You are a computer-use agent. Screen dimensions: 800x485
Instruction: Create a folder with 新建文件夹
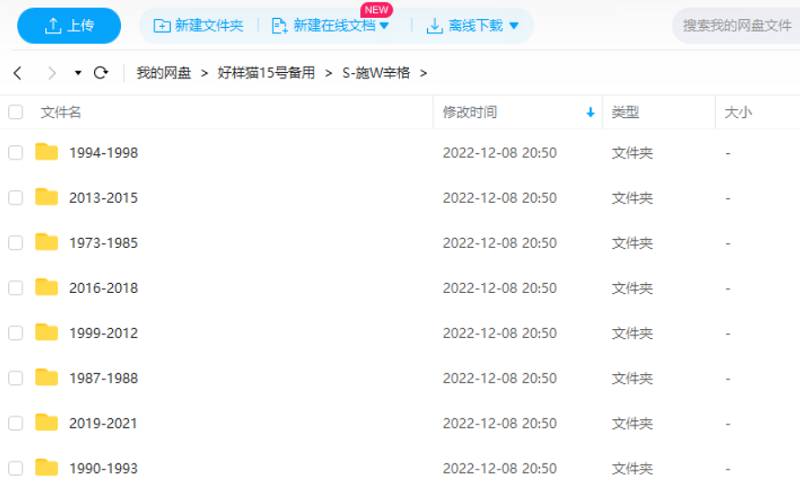[x=198, y=26]
